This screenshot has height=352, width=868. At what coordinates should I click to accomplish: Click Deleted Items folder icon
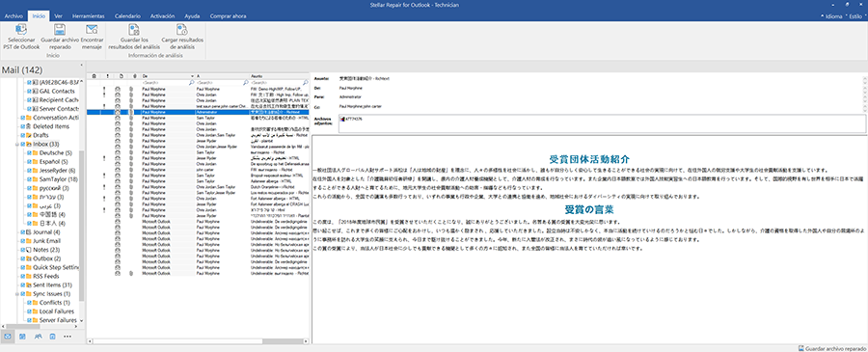[x=28, y=126]
